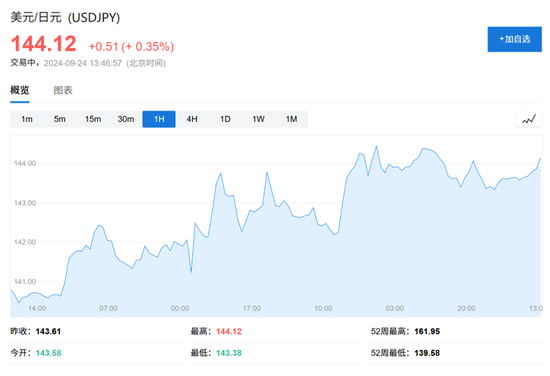Screen dimensions: 550x376
Task: Click the change value +0.51 (+ 0.35%)
Action: point(131,47)
